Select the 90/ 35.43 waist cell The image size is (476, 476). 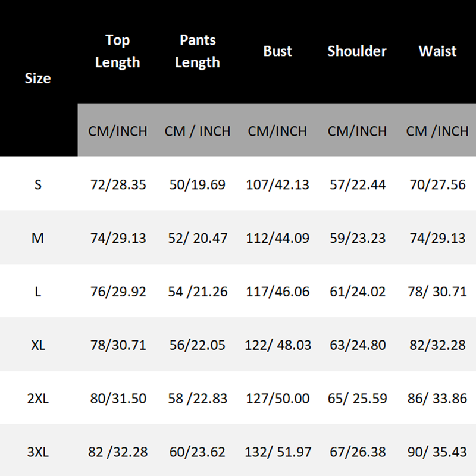pos(437,452)
